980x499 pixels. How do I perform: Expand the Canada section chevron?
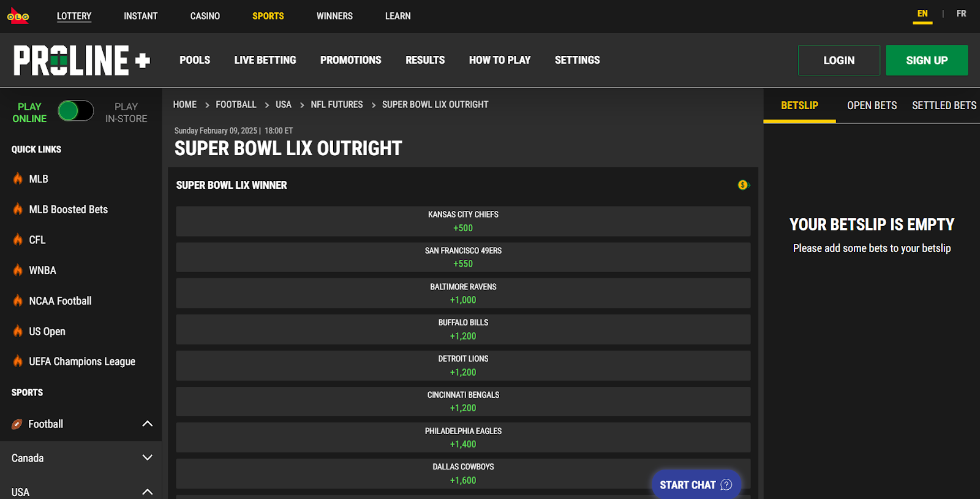148,457
